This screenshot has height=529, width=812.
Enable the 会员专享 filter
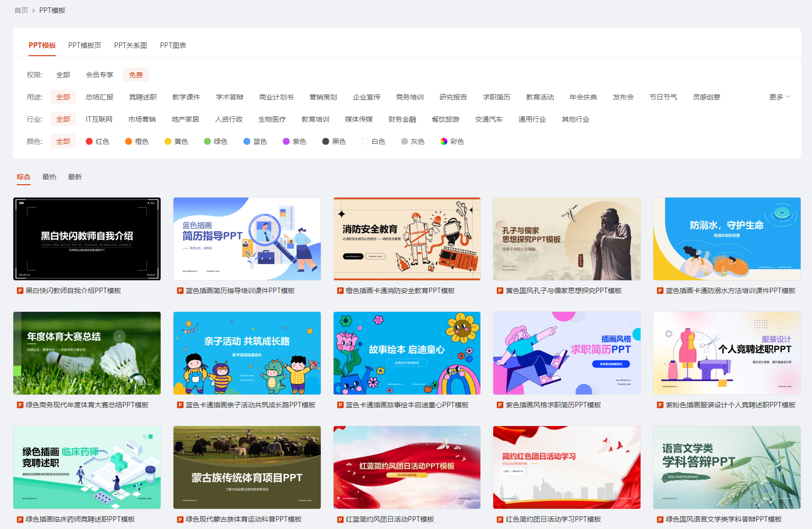point(99,74)
